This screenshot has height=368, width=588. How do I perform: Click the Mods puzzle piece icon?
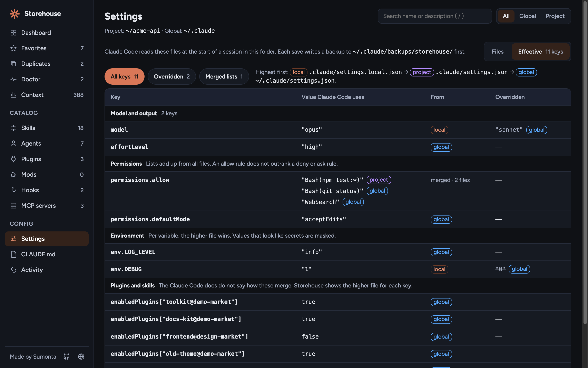coord(13,175)
